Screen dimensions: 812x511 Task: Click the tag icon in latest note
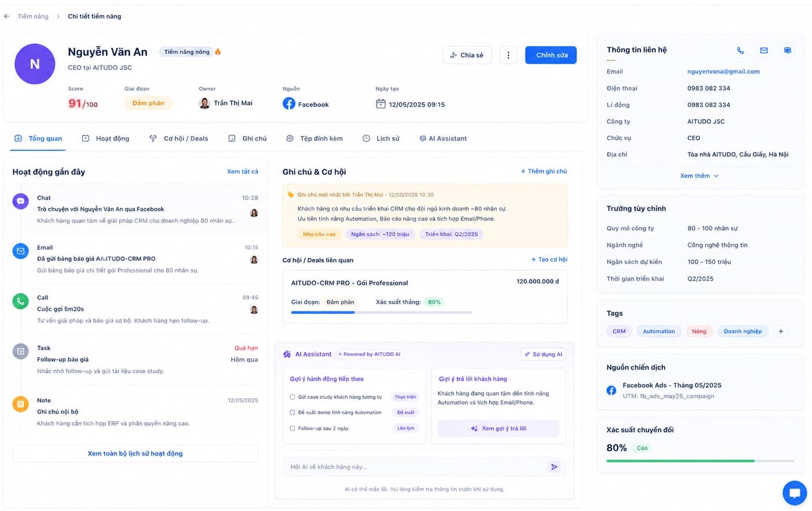tap(290, 195)
